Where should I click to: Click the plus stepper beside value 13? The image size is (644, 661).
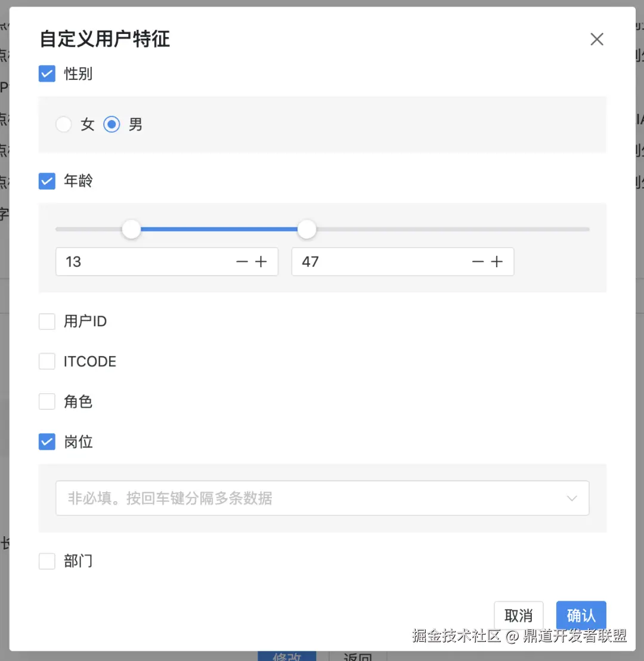(x=259, y=261)
